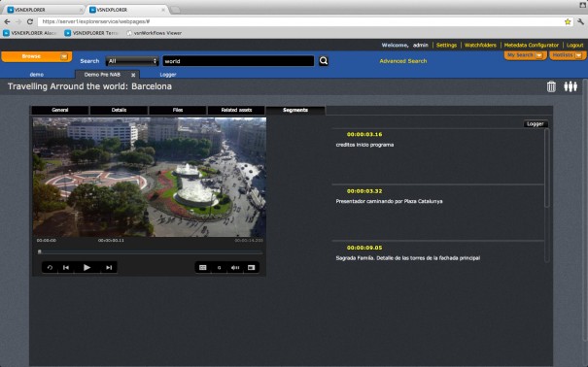Viewport: 588px width, 367px height.
Task: Skip to the previous frame
Action: click(66, 267)
